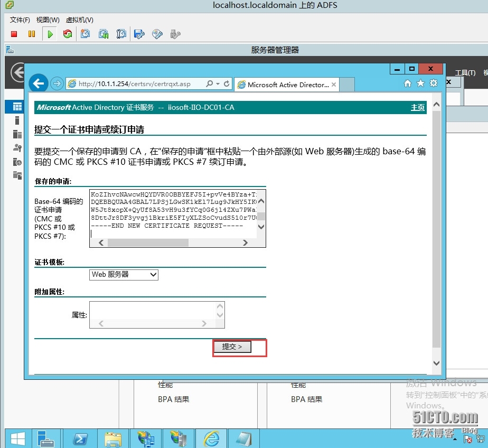Viewport: 488px width, 448px height.
Task: Select Local Server icon in Server Manager sidebar
Action: [x=17, y=120]
